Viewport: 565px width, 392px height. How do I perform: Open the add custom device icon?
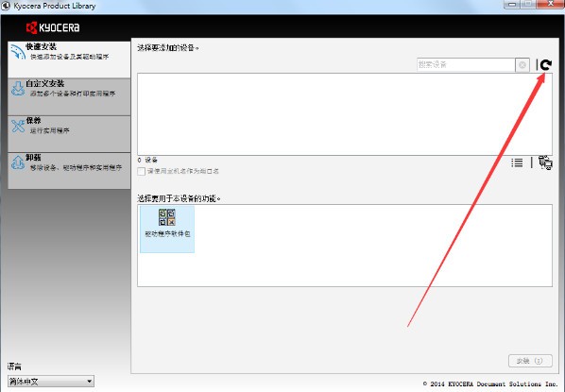point(545,162)
